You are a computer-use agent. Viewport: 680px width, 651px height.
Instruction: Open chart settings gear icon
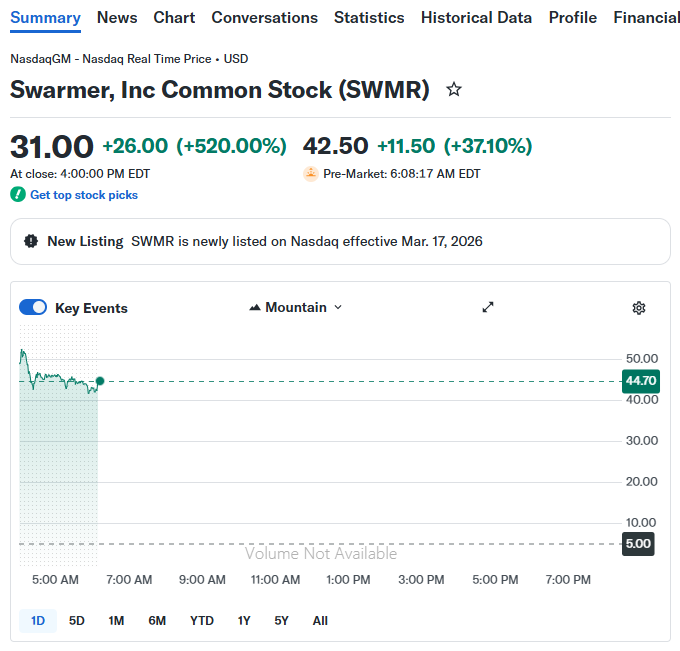[x=639, y=308]
